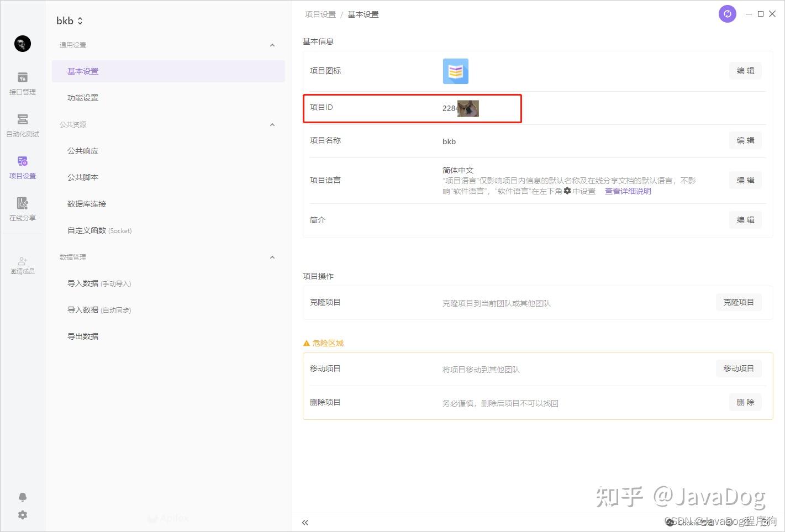Click the purple refresh icon top right
This screenshot has height=532, width=785.
[x=727, y=14]
